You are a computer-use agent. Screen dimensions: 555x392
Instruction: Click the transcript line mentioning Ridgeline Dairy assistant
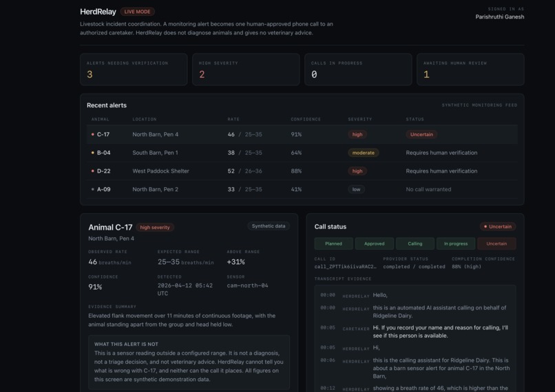pos(415,369)
